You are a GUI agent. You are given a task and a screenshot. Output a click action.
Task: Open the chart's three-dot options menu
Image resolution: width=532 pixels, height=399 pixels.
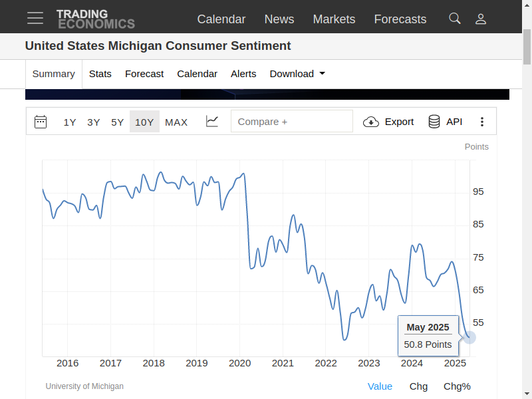click(x=483, y=122)
